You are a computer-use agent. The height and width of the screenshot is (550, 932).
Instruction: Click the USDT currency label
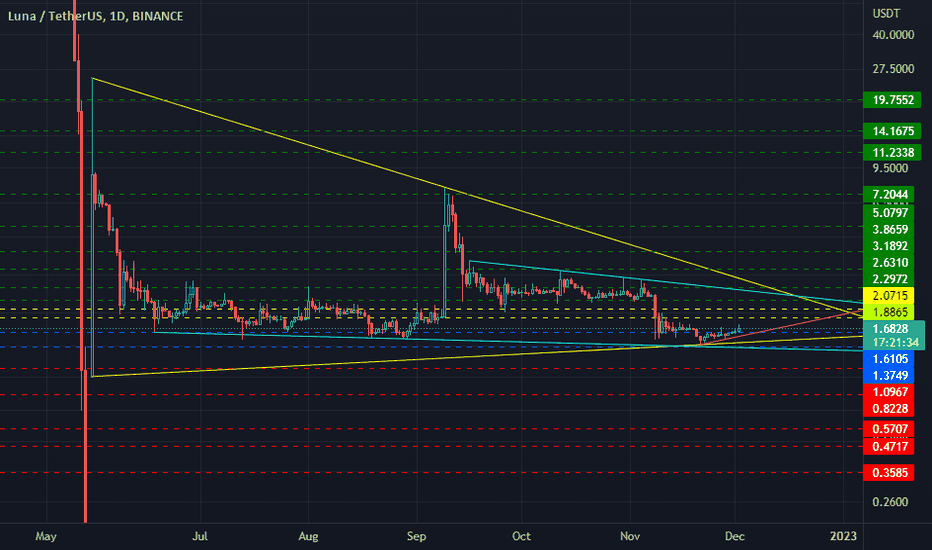coord(886,13)
